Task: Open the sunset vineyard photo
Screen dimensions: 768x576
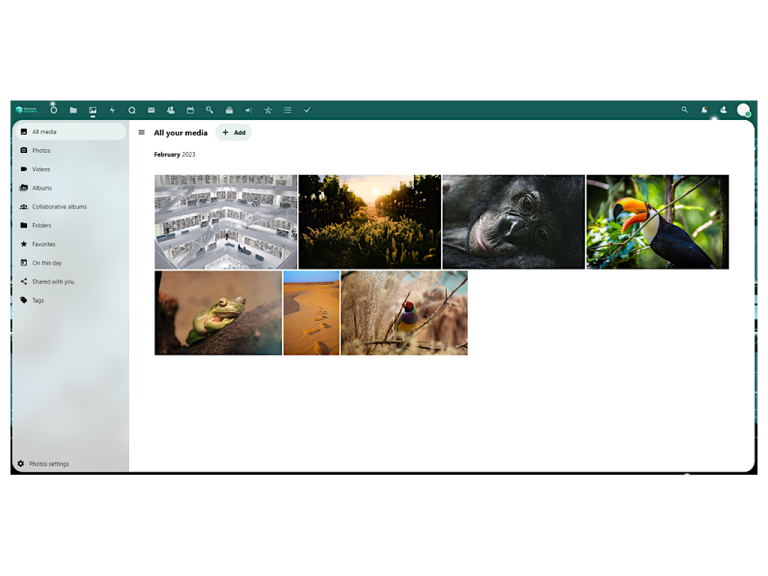Action: (x=370, y=222)
